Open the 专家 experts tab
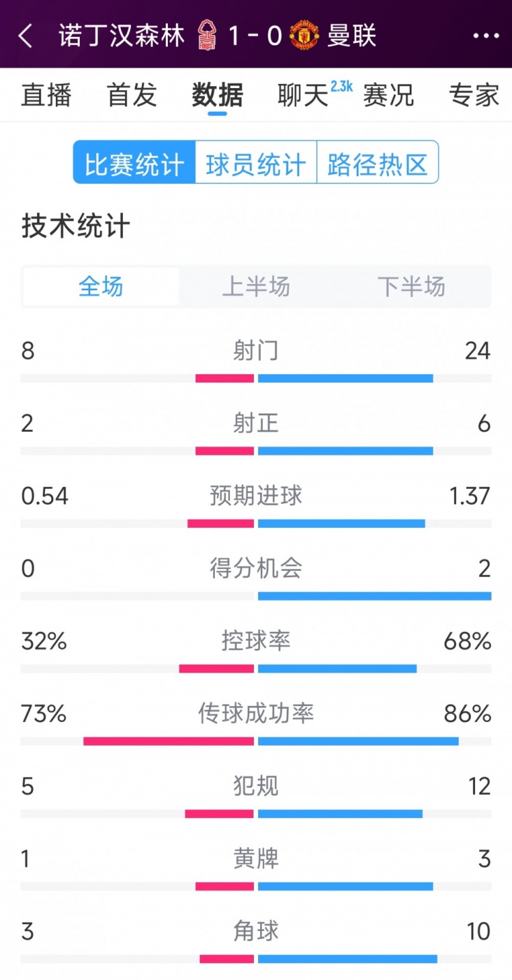 tap(474, 95)
